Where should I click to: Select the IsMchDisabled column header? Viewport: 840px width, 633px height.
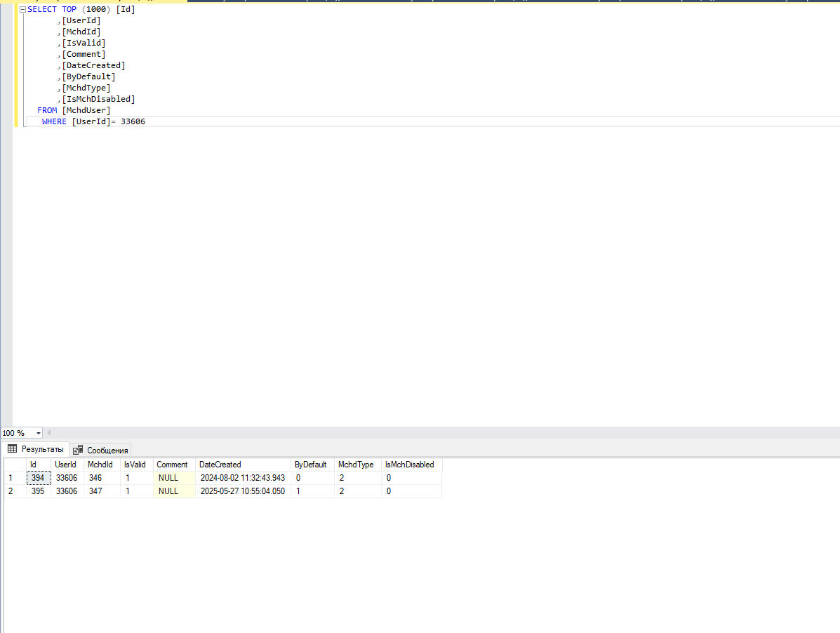coord(411,465)
